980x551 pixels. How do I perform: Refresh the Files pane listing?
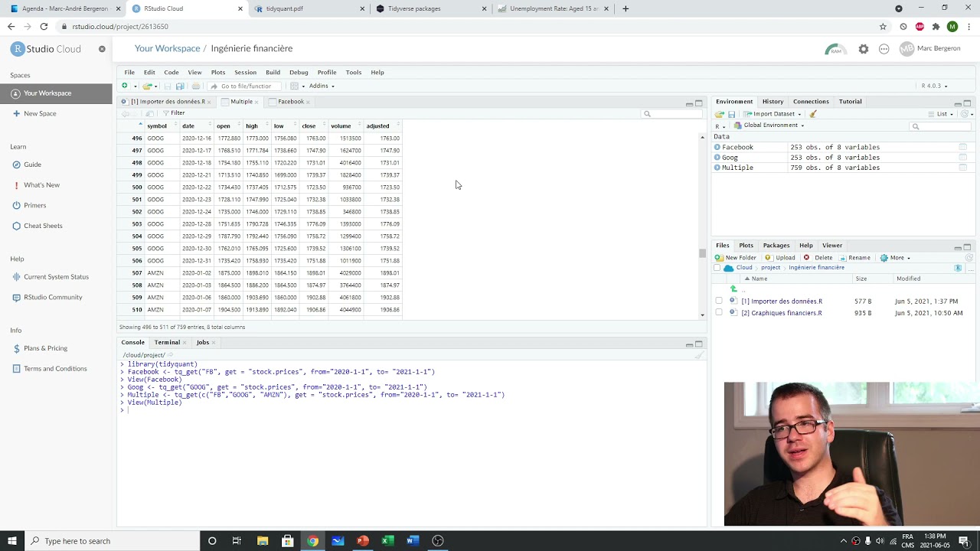[x=969, y=258]
